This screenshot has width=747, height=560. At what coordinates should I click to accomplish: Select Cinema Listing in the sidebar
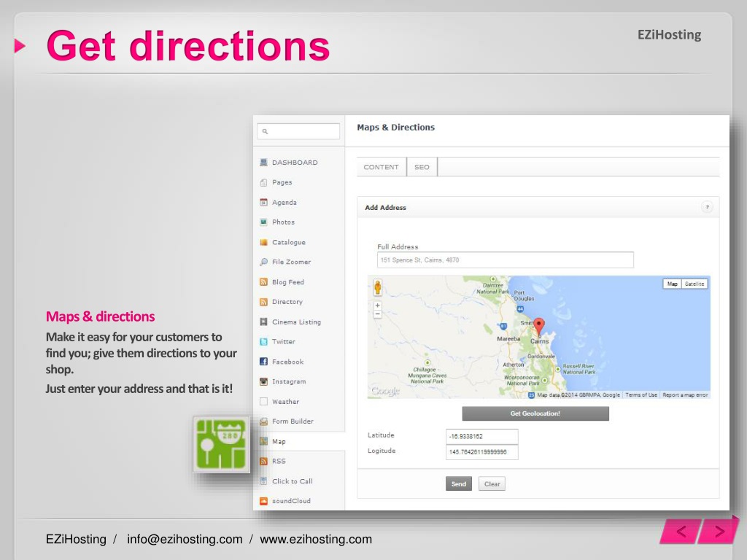click(296, 322)
